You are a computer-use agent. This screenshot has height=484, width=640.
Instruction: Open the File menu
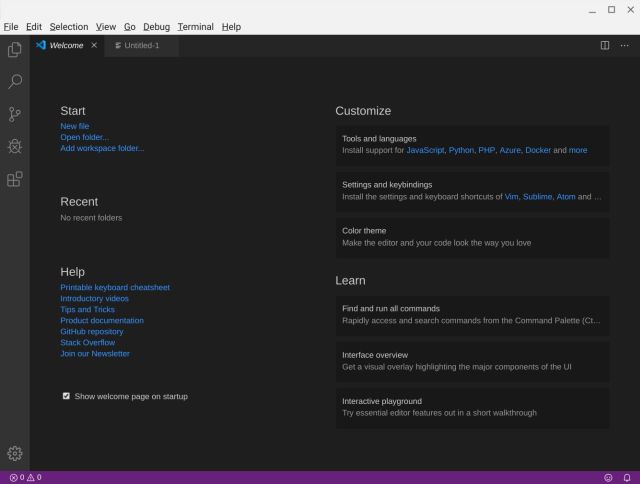click(11, 27)
